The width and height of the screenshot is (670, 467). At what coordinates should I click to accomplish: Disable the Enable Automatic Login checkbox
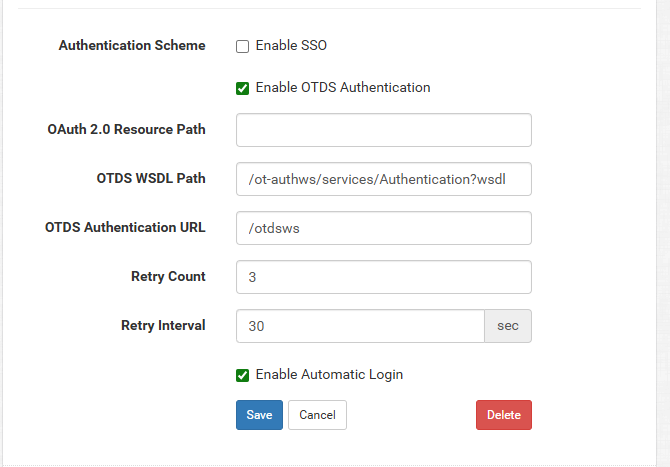tap(242, 375)
